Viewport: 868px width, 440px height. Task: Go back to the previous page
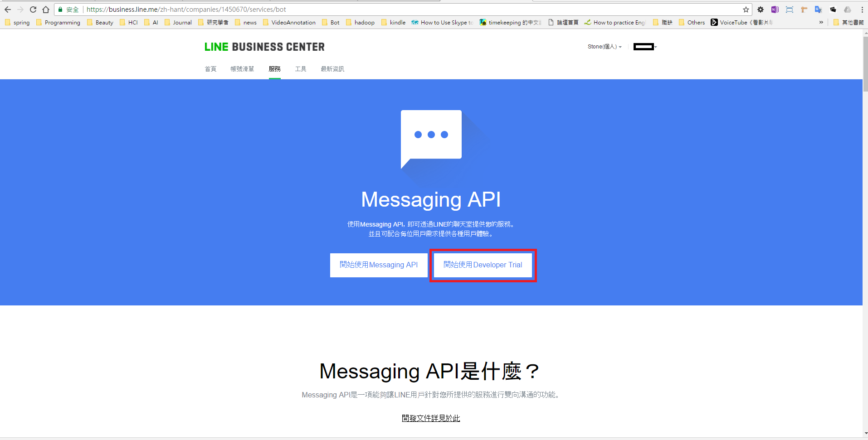(x=8, y=10)
